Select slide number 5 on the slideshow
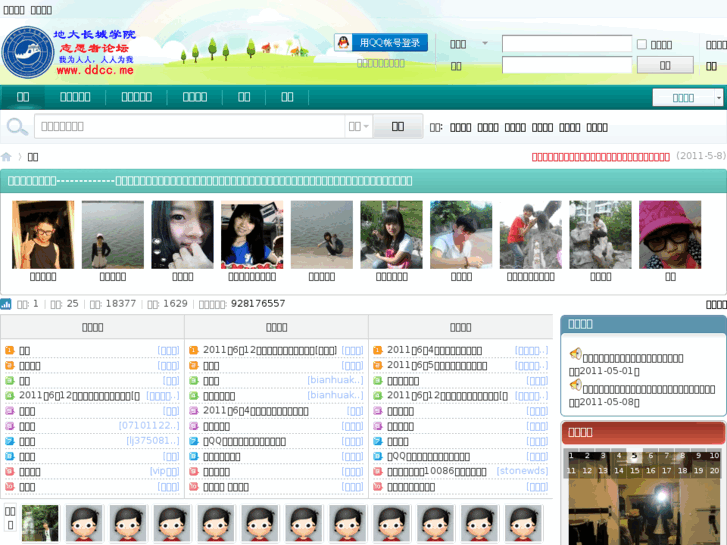The height and width of the screenshot is (545, 727). 634,456
